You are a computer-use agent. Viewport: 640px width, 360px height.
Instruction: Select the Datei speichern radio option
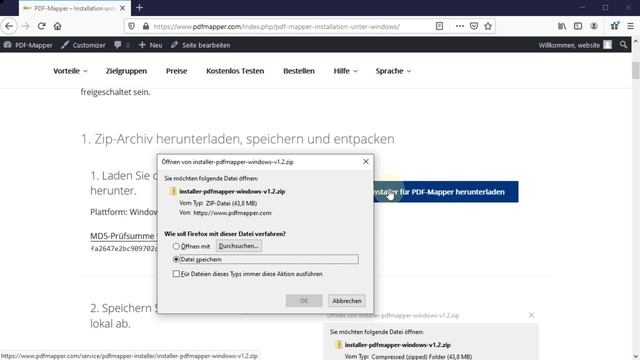[176, 259]
